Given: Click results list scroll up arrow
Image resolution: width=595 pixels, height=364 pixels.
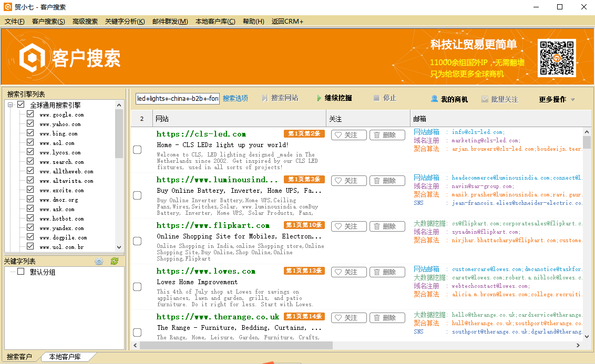Looking at the screenshot, I should [x=587, y=132].
